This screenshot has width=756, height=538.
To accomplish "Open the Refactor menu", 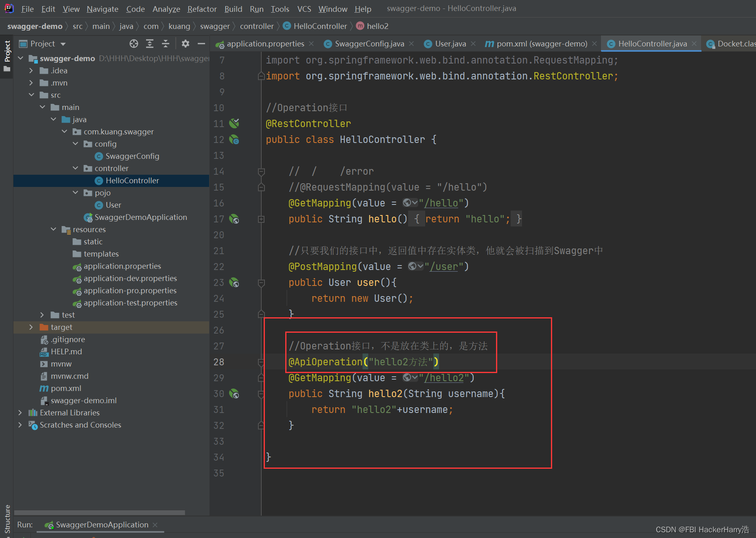I will 202,9.
